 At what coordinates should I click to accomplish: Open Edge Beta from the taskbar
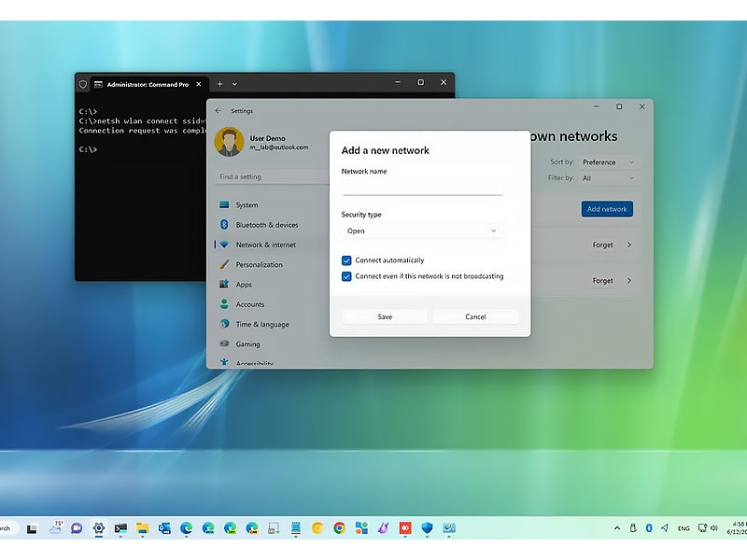[x=208, y=528]
